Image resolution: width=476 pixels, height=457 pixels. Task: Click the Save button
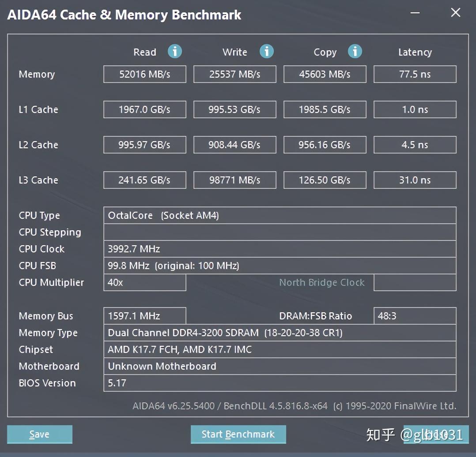[x=39, y=434]
